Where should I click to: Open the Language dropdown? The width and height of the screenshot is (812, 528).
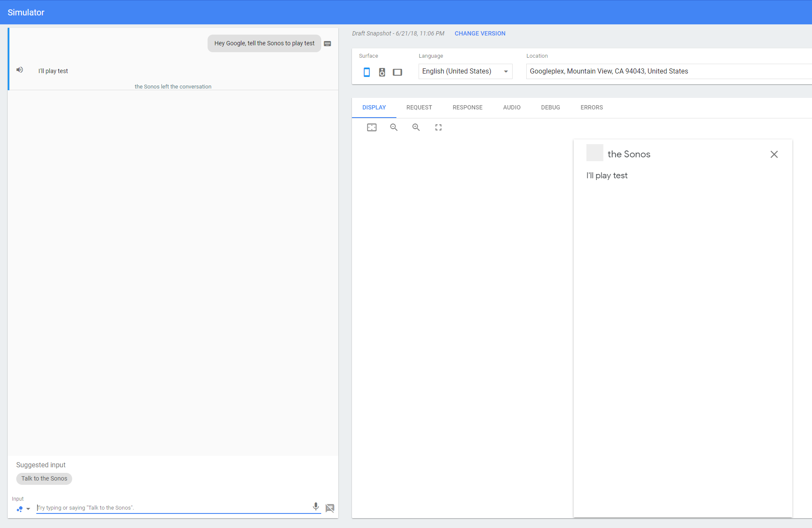[465, 71]
